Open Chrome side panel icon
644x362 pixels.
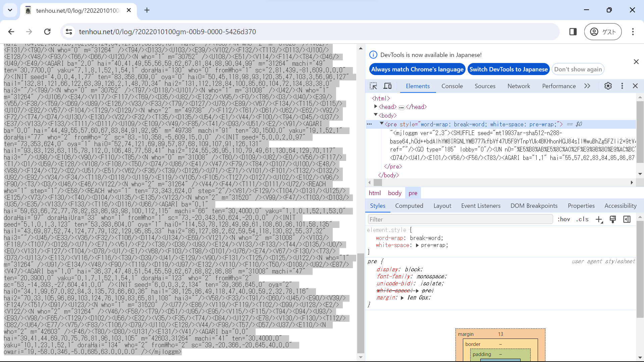coord(573,32)
